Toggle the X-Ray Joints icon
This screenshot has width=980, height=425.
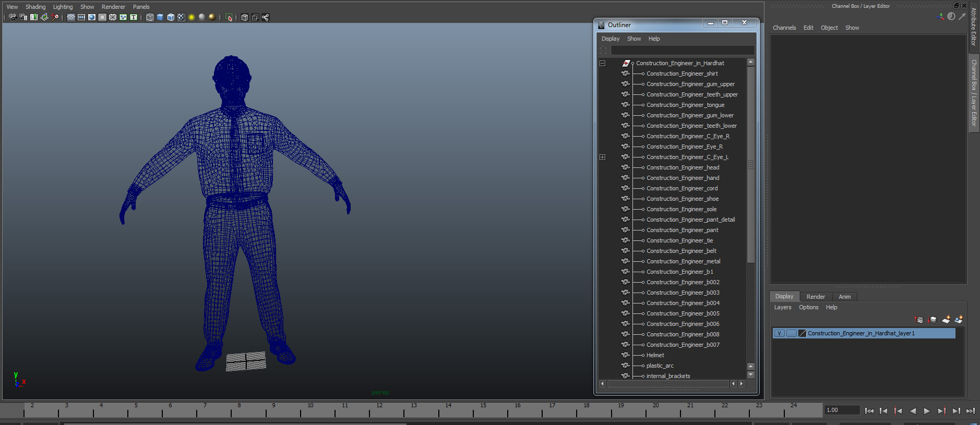tap(266, 17)
